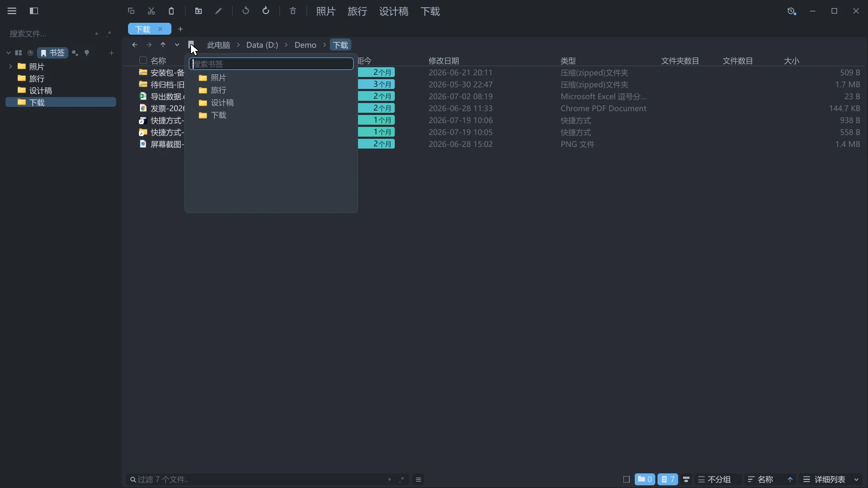Click the paste clipboard icon
868x488 pixels.
tap(171, 11)
